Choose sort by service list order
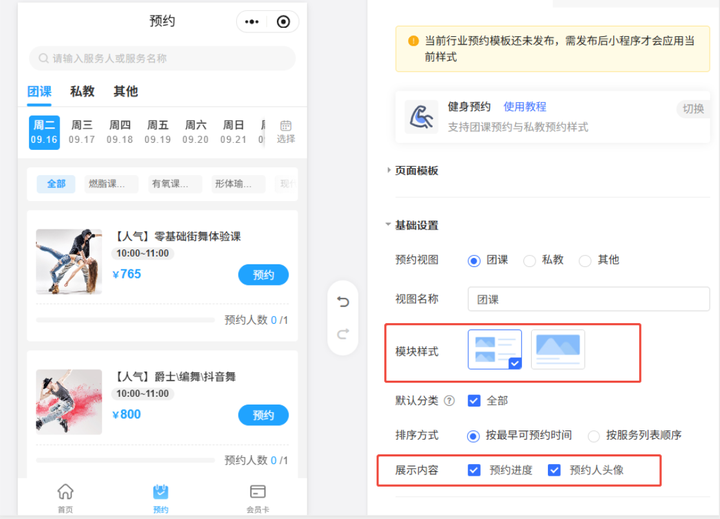Screen dimensions: 720x519 pos(594,436)
